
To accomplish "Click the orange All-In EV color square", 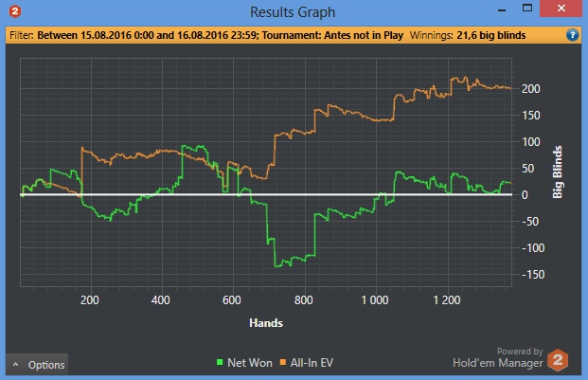I will pyautogui.click(x=283, y=362).
